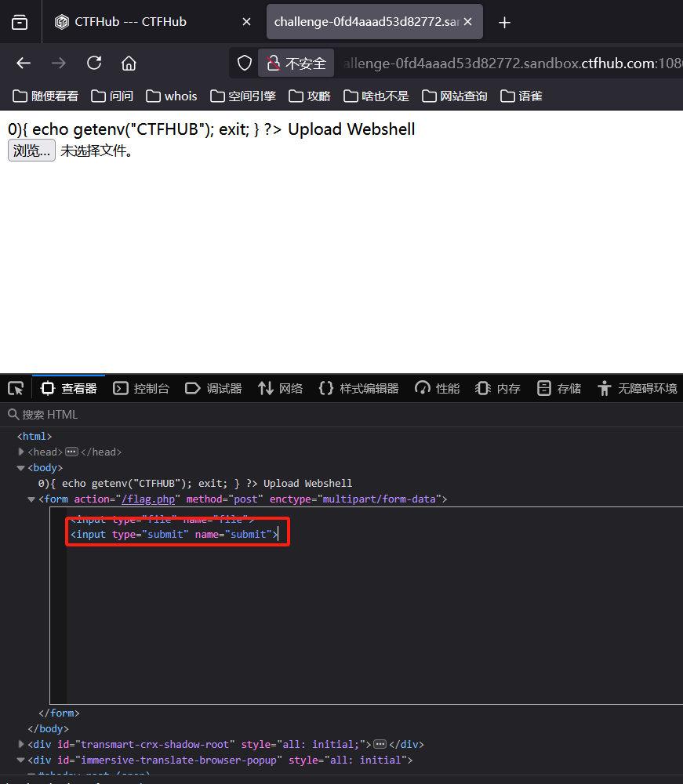Expand the <head> node in the inspector
The height and width of the screenshot is (784, 683).
coord(20,452)
